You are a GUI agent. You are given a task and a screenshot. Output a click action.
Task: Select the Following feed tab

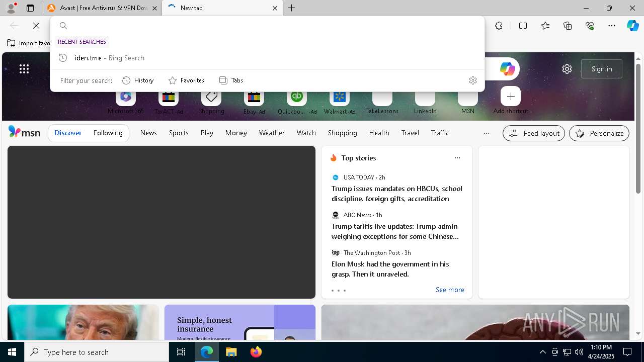[x=108, y=133]
